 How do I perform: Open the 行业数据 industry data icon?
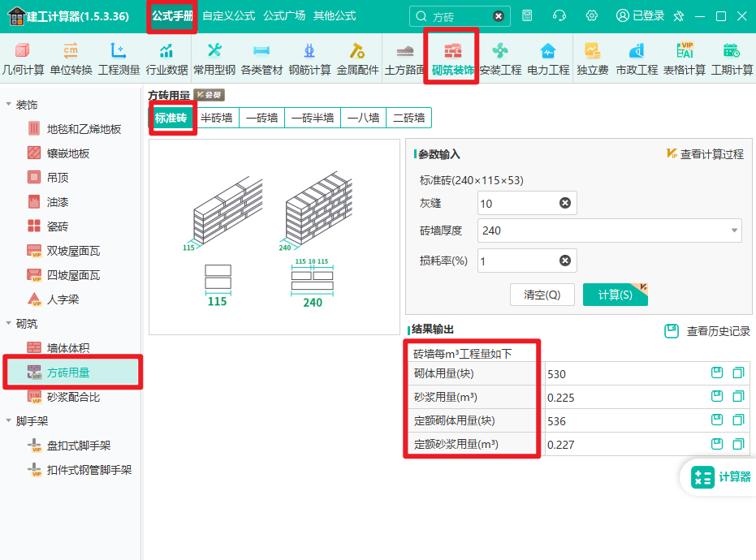click(x=166, y=58)
